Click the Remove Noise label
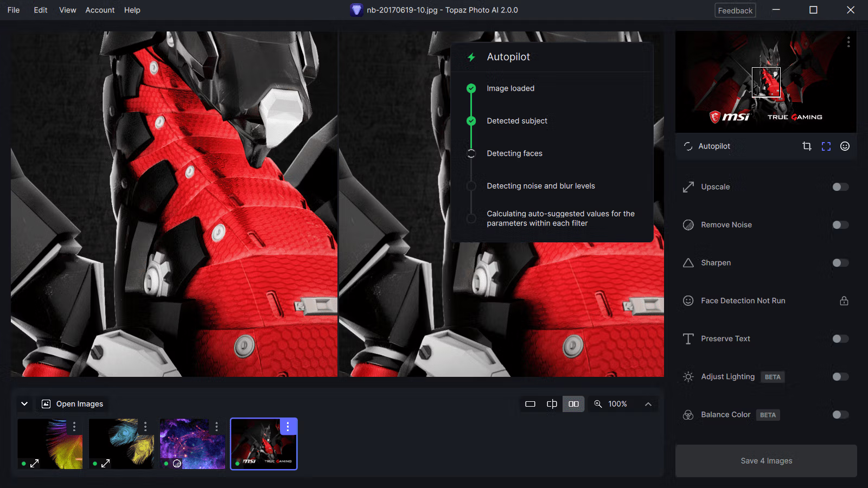The height and width of the screenshot is (488, 868). (x=726, y=225)
